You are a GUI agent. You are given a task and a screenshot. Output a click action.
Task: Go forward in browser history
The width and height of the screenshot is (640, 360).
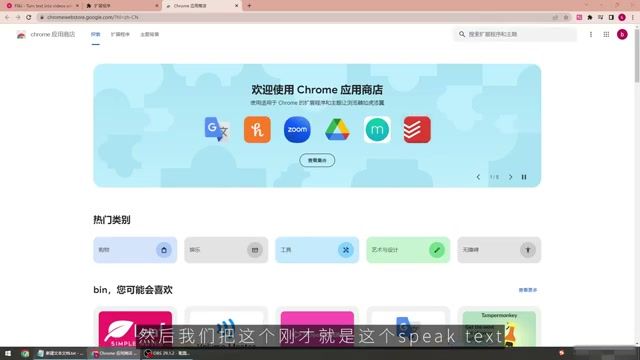click(18, 17)
